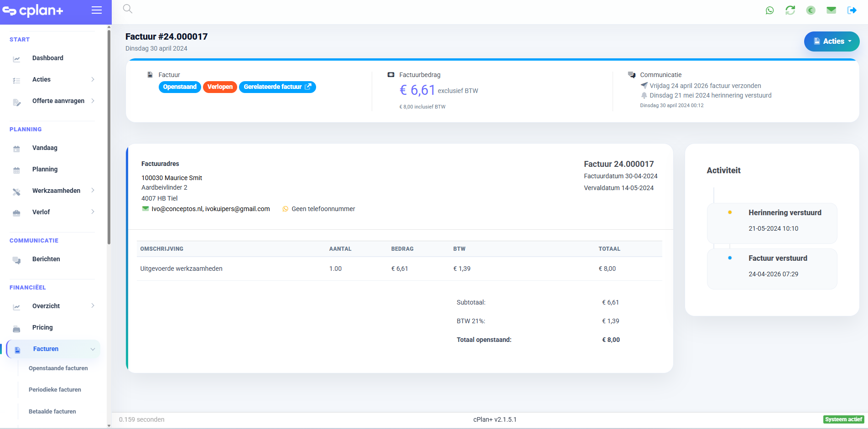The image size is (868, 429).
Task: Click the document icon beside Factuur label
Action: coord(150,75)
